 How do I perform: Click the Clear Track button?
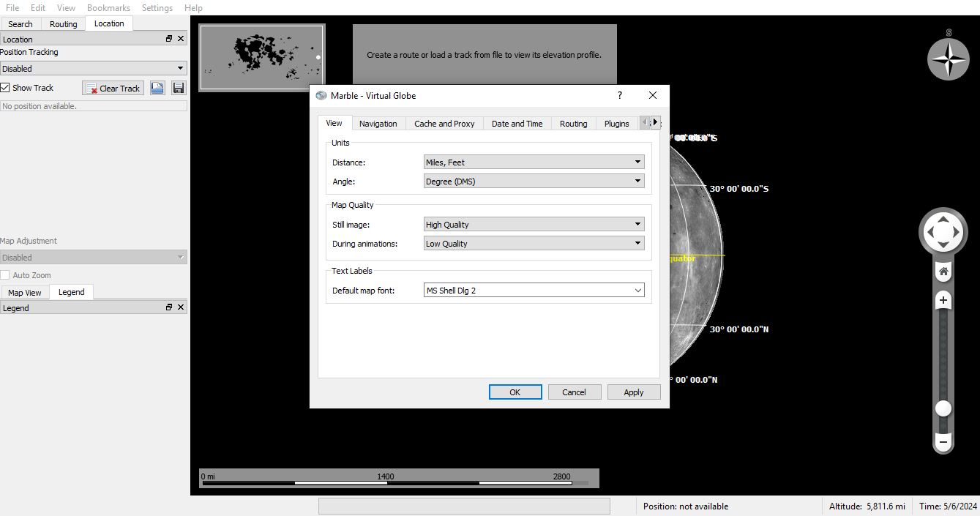pyautogui.click(x=113, y=88)
